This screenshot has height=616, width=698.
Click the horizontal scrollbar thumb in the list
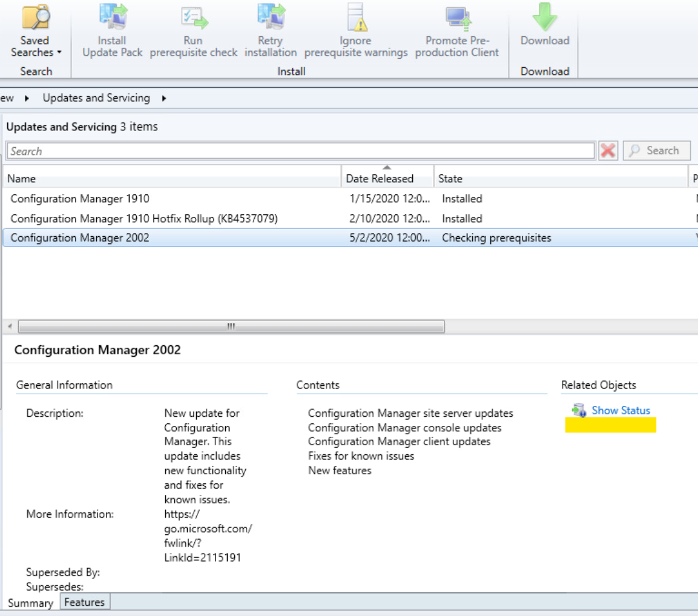pyautogui.click(x=231, y=326)
